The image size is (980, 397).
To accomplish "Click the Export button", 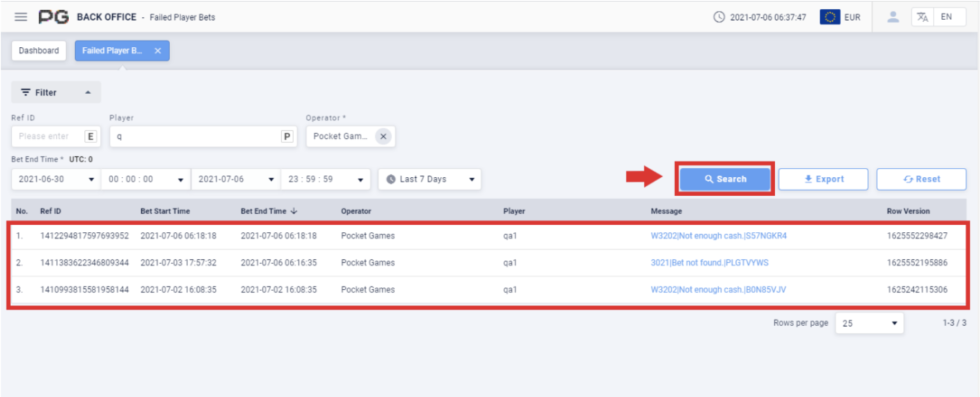I will [823, 179].
